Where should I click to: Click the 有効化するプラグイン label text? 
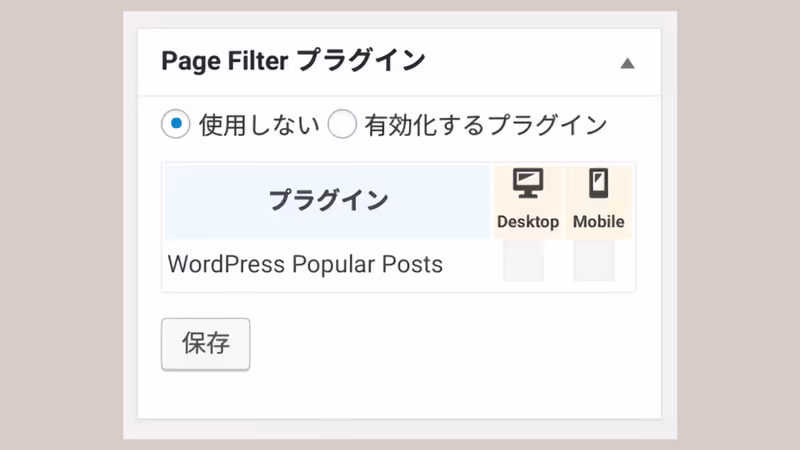pos(485,125)
